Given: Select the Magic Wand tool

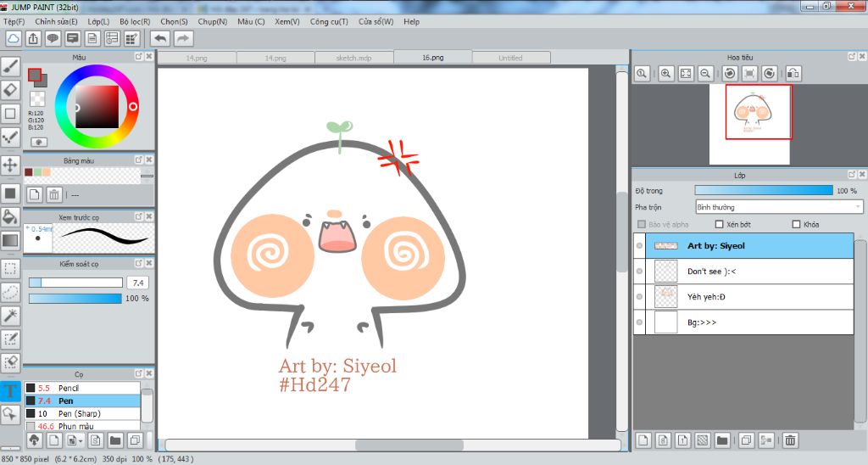Looking at the screenshot, I should click(x=10, y=316).
